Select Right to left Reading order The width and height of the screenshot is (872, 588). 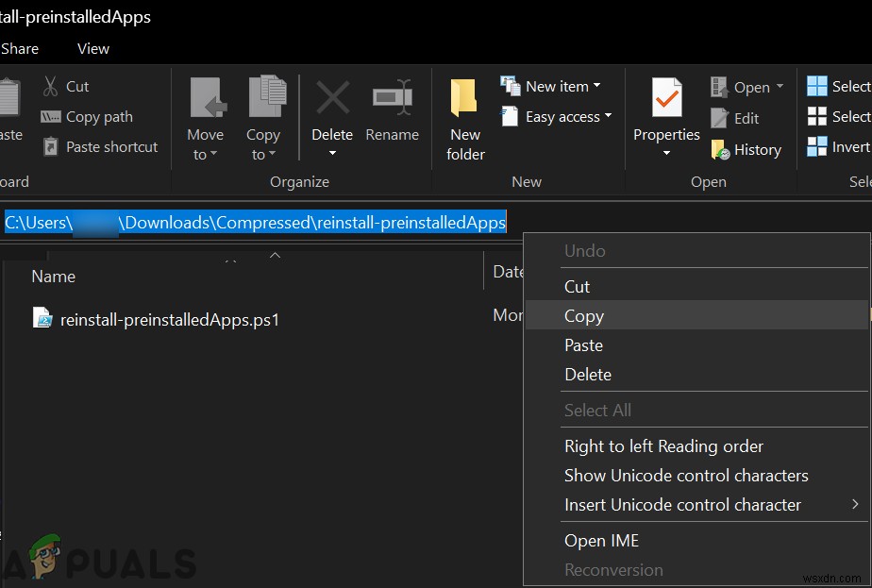point(696,446)
